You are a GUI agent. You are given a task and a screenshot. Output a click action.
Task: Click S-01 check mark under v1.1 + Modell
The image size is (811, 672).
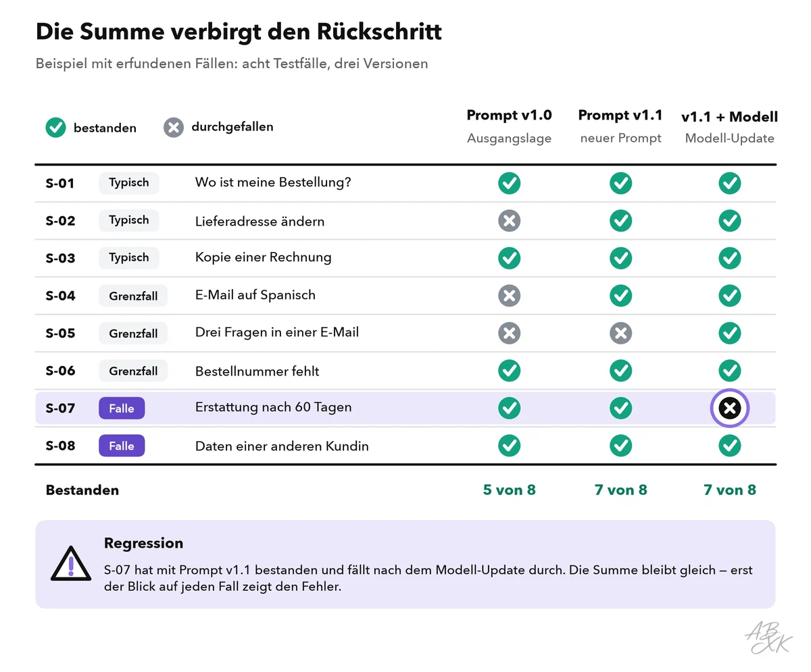point(730,183)
